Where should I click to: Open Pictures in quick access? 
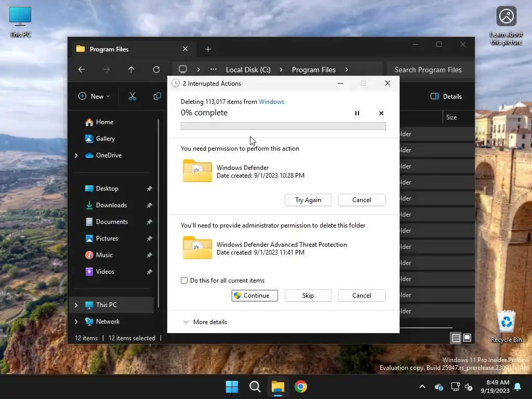[102, 238]
